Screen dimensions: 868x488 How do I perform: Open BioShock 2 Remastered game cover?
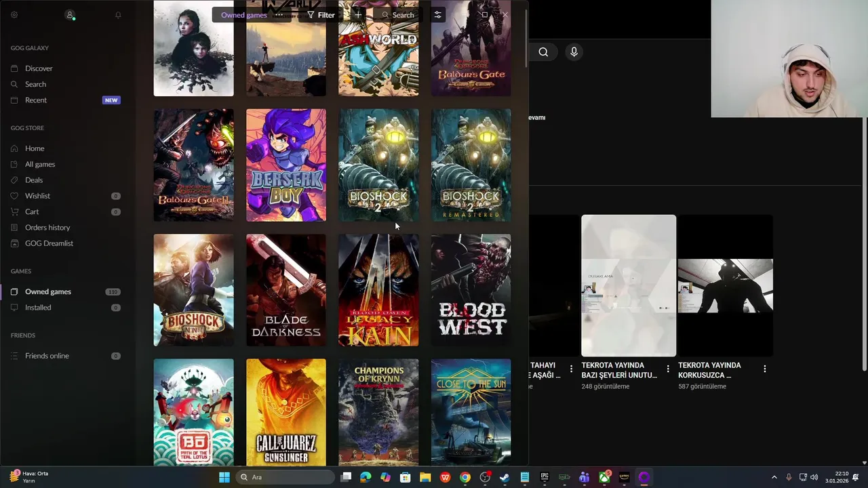click(x=471, y=165)
